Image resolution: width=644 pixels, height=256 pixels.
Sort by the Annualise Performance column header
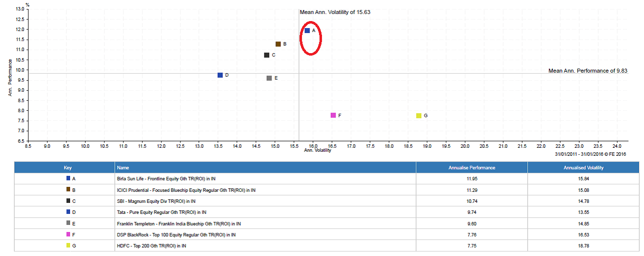471,168
